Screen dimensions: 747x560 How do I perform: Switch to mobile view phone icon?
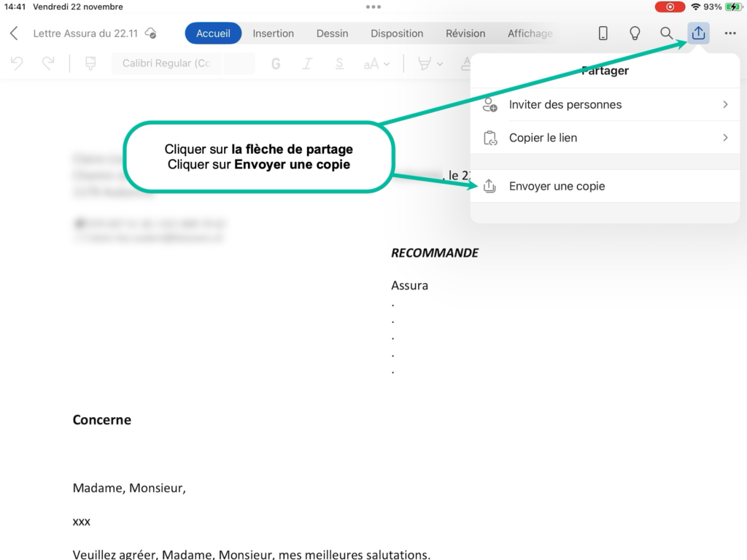click(x=603, y=34)
